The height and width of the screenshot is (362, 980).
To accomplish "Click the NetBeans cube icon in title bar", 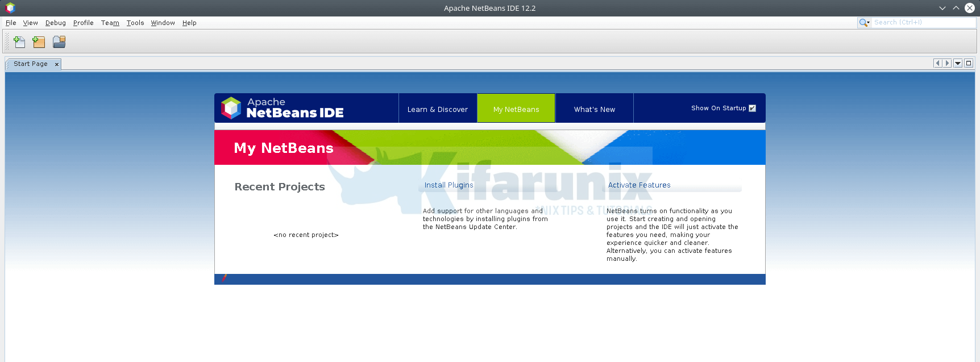I will (10, 8).
